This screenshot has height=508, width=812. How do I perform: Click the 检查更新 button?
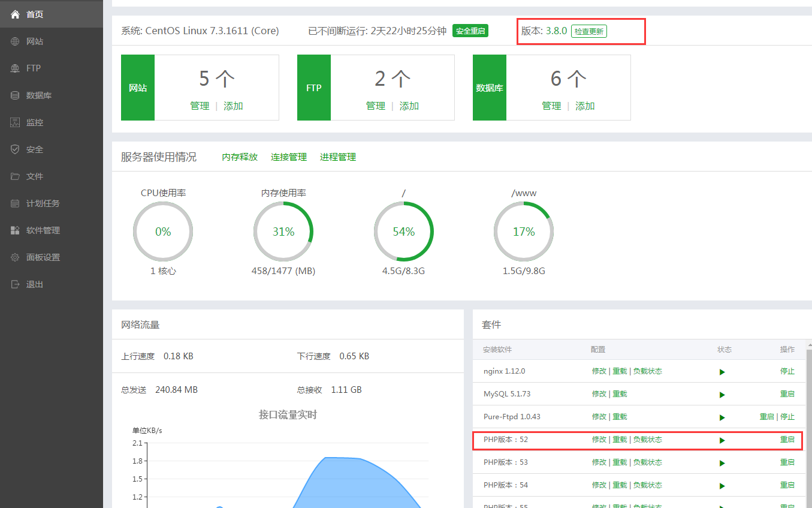589,31
